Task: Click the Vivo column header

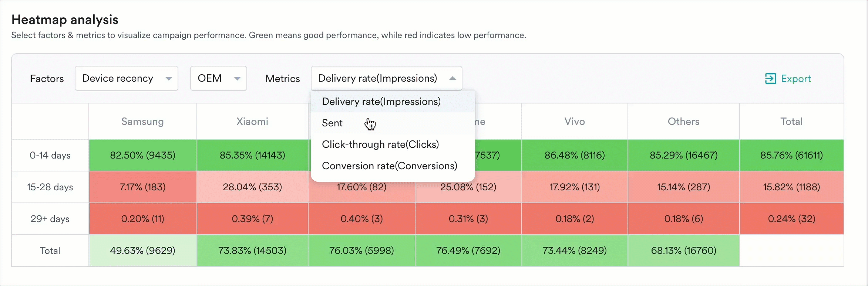Action: tap(574, 121)
